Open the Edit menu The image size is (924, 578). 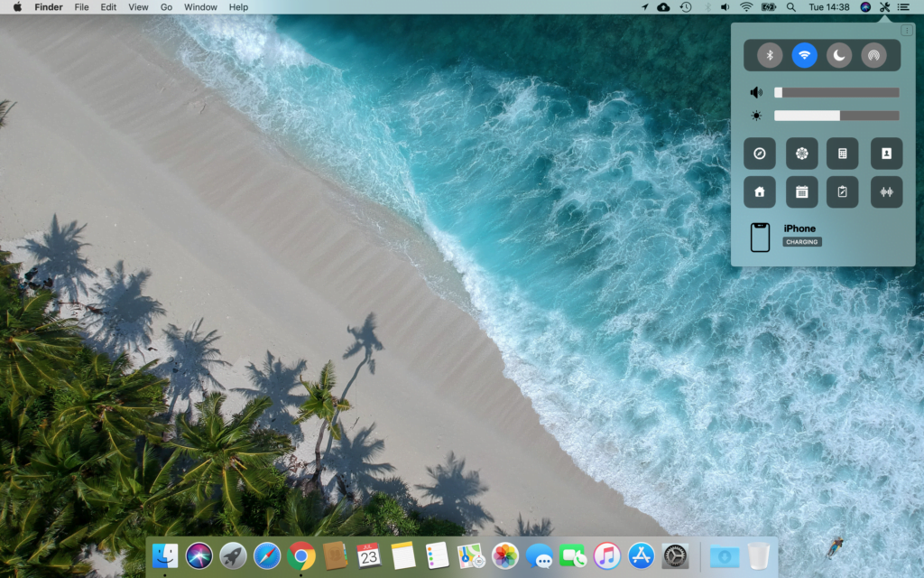(x=108, y=7)
